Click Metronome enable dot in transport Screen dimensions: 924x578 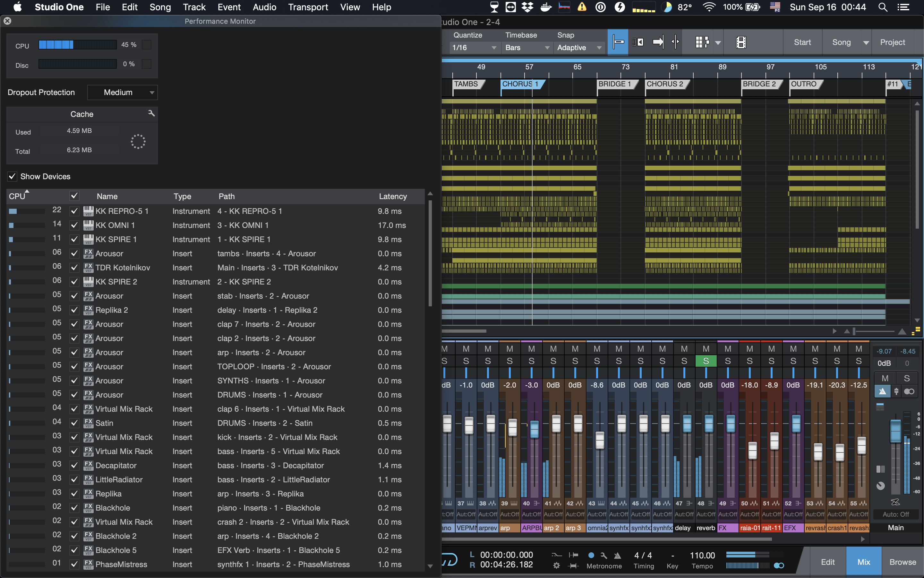point(591,555)
